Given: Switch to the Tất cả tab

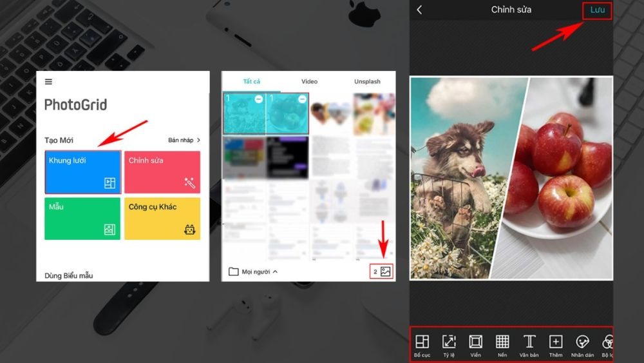Looking at the screenshot, I should click(251, 81).
